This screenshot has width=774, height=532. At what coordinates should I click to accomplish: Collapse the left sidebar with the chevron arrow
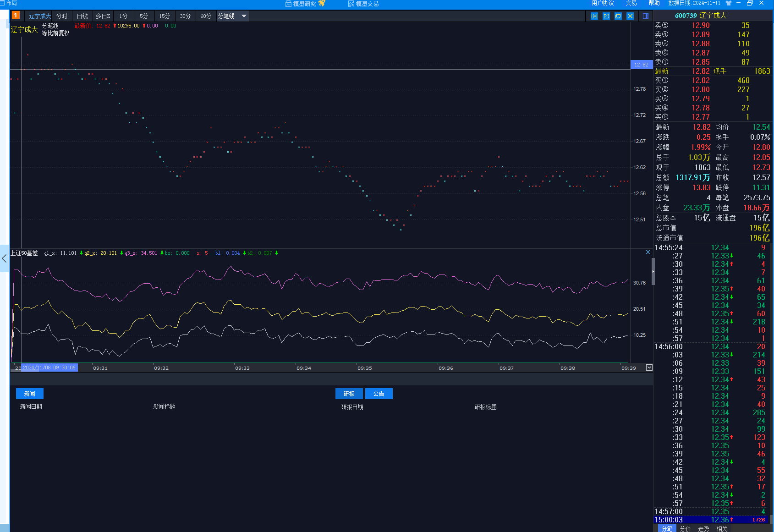coord(4,258)
